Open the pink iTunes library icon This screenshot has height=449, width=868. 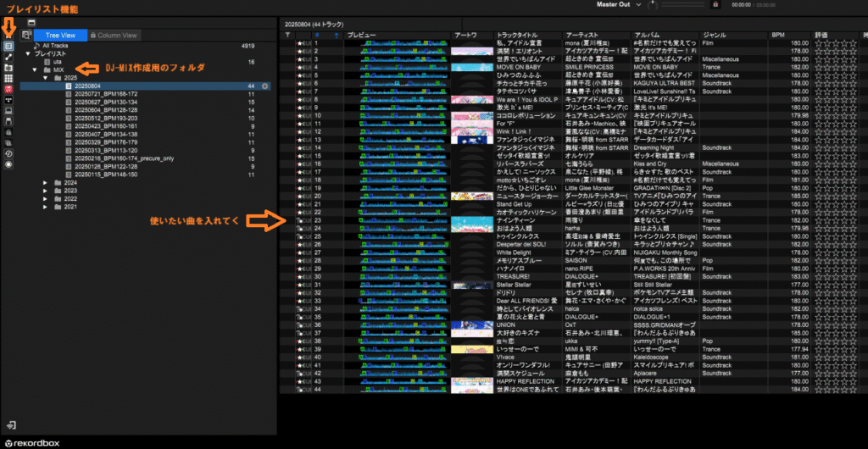[8, 88]
